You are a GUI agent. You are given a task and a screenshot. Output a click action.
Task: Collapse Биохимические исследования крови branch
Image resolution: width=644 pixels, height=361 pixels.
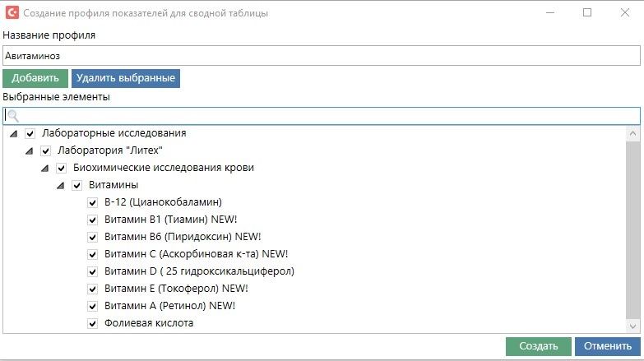pos(45,169)
